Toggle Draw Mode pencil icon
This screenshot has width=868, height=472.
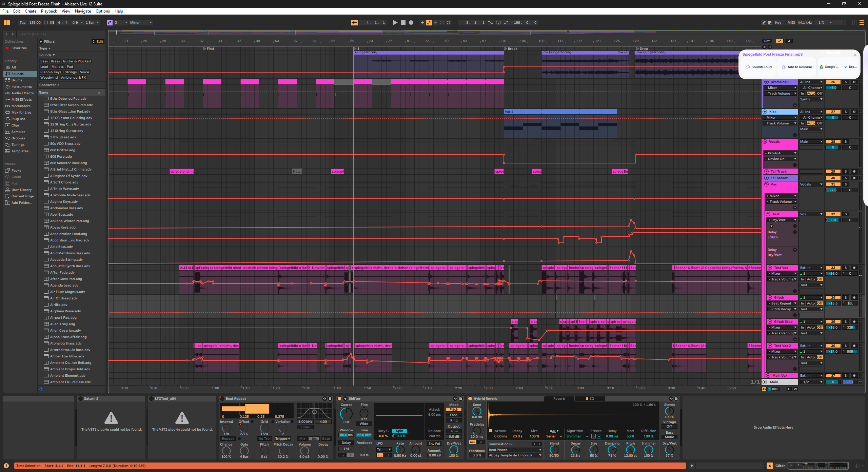pos(764,23)
